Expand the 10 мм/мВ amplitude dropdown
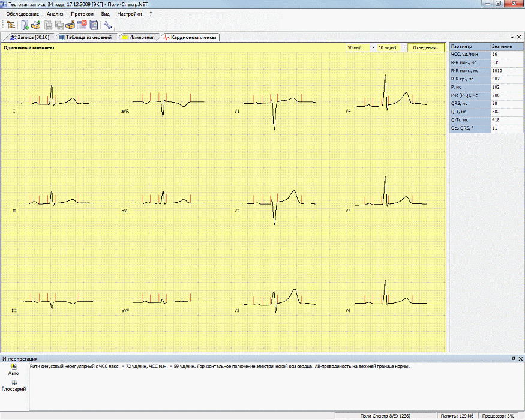 tap(404, 47)
